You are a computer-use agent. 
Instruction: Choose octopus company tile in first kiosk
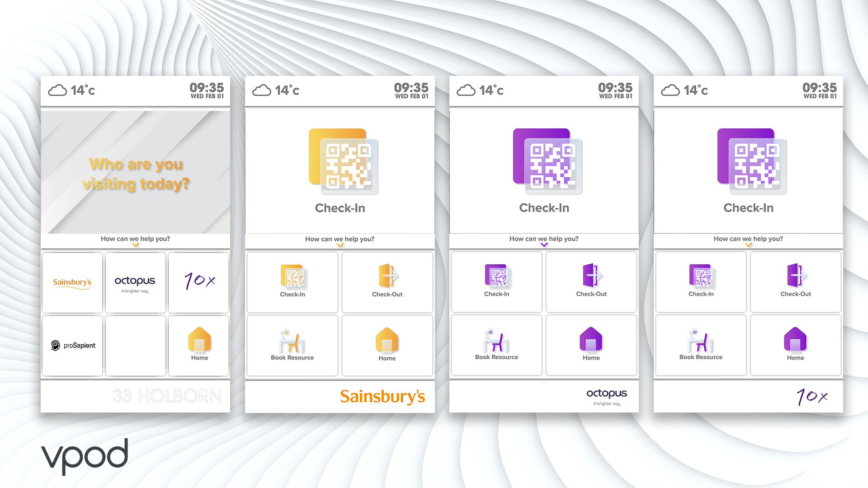point(135,282)
